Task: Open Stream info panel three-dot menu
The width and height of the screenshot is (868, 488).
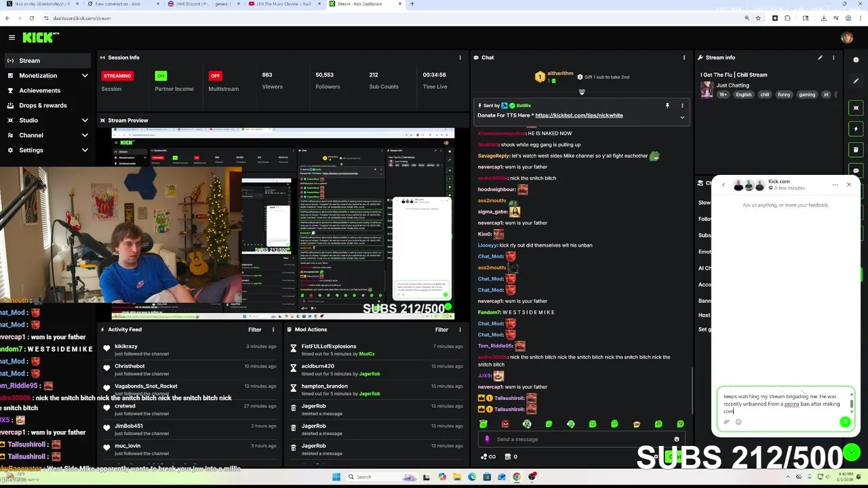Action: coord(833,58)
